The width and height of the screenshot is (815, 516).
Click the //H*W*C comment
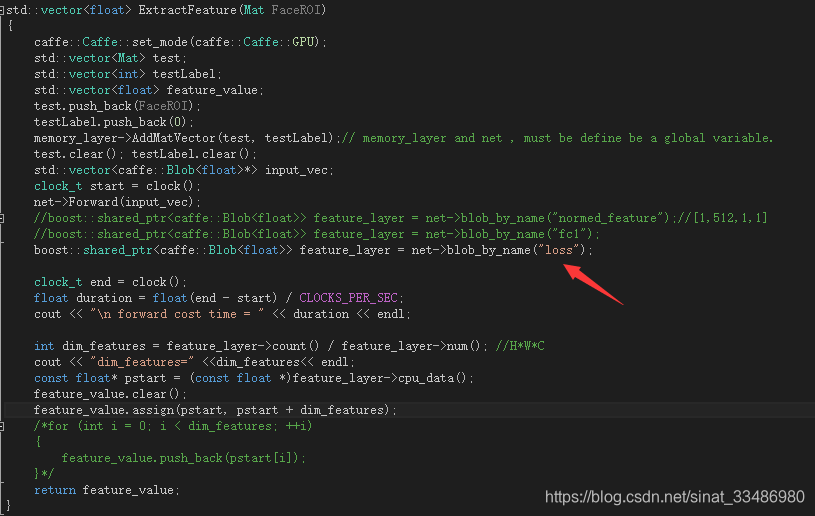click(520, 346)
